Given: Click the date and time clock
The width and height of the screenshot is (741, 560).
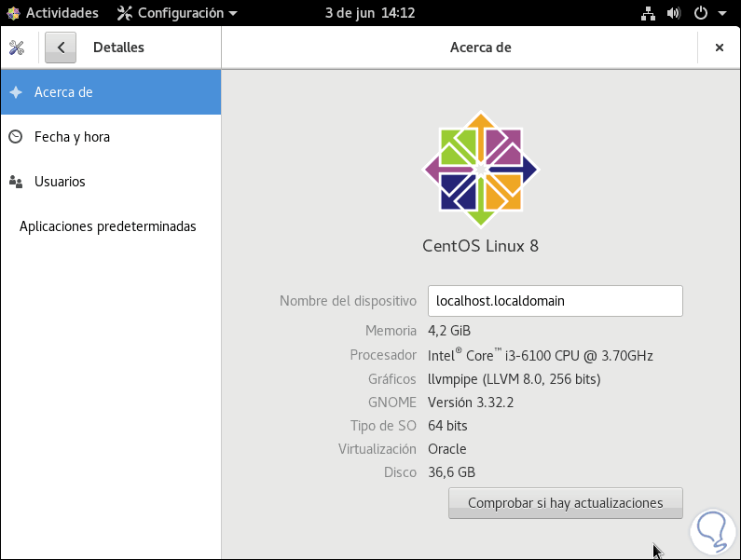Looking at the screenshot, I should pos(369,13).
